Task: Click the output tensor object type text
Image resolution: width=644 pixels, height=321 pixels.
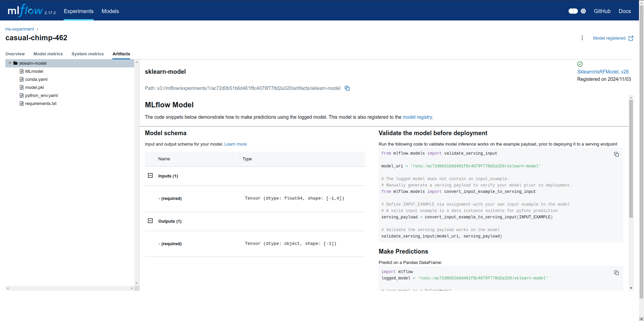Action: 290,244
